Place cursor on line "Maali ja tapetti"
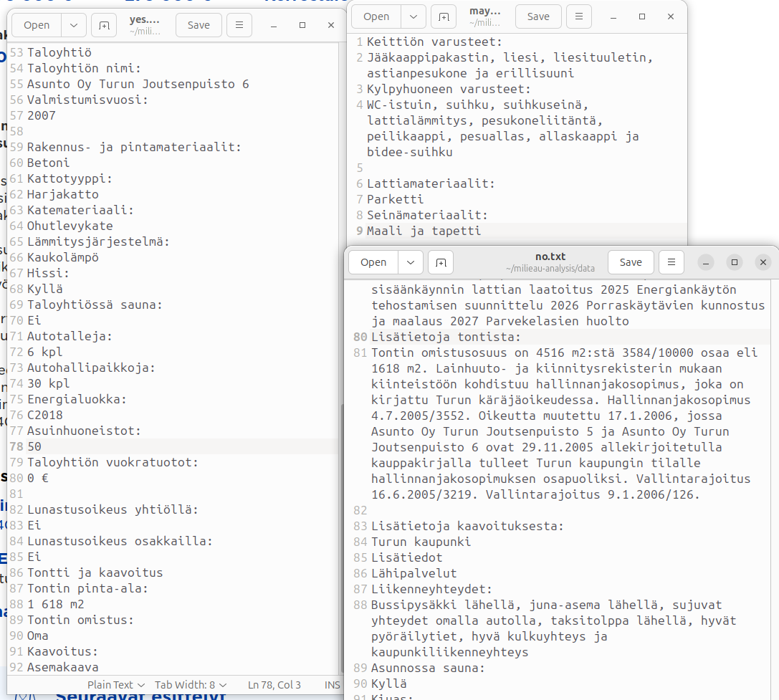Image resolution: width=779 pixels, height=700 pixels. pos(424,231)
